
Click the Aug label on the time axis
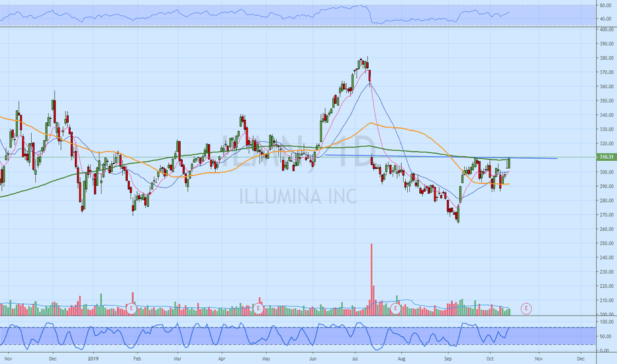pos(401,359)
